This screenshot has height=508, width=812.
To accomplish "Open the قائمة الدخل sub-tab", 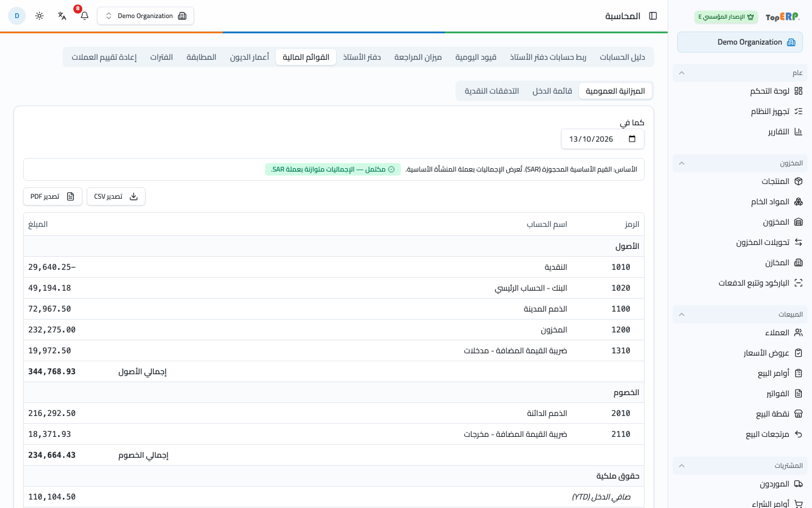I will (552, 91).
